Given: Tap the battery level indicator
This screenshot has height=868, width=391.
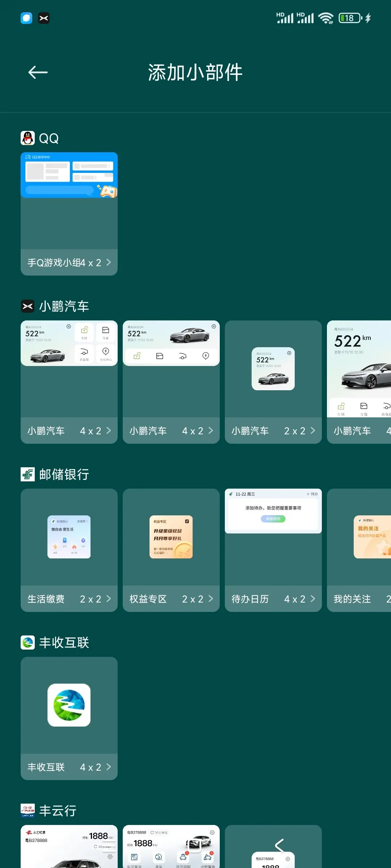Looking at the screenshot, I should [x=350, y=18].
